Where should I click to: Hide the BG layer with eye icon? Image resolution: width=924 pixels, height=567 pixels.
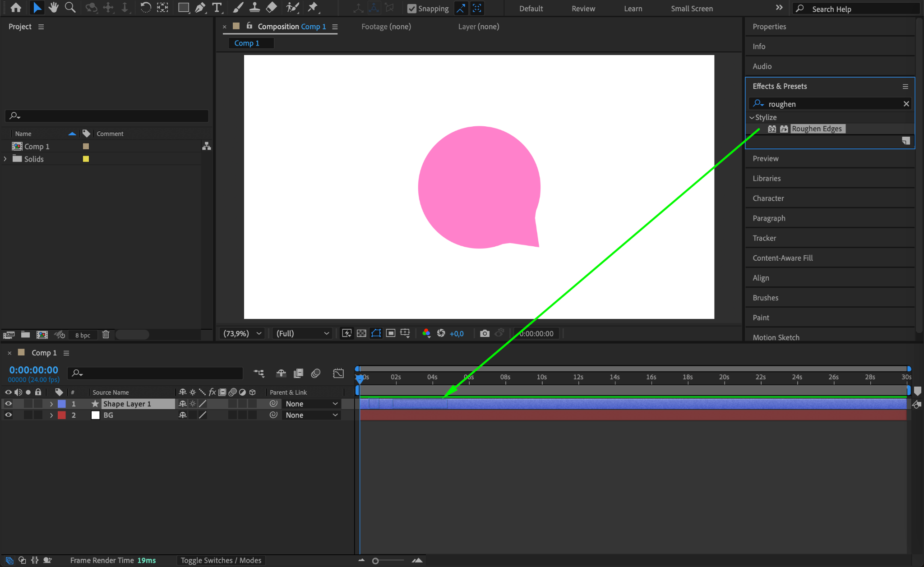8,415
